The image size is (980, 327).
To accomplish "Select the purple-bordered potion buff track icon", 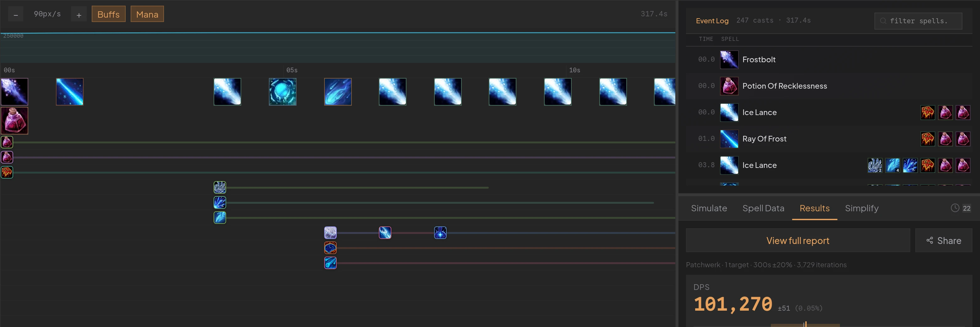I will coord(7,157).
